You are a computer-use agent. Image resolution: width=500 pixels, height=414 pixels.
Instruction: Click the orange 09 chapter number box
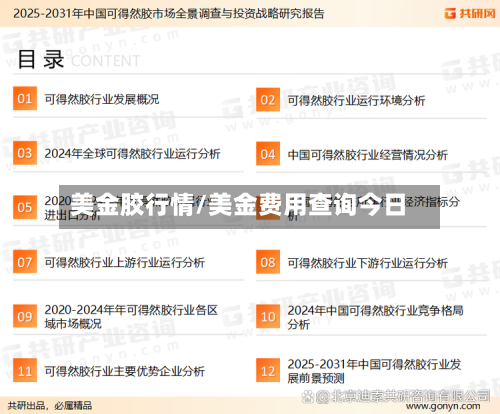25,316
